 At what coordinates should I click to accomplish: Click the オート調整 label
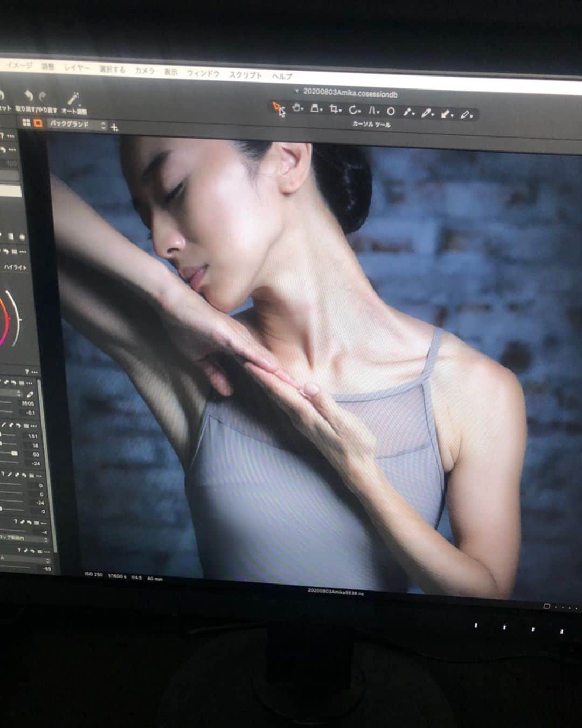[74, 111]
